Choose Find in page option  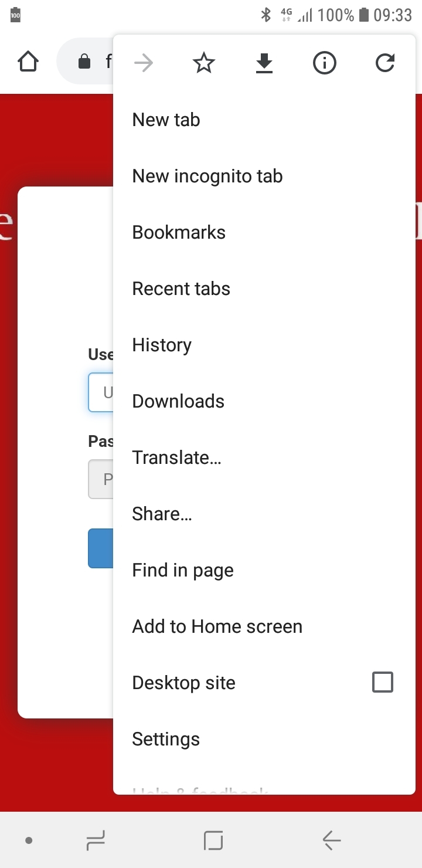[x=264, y=570]
